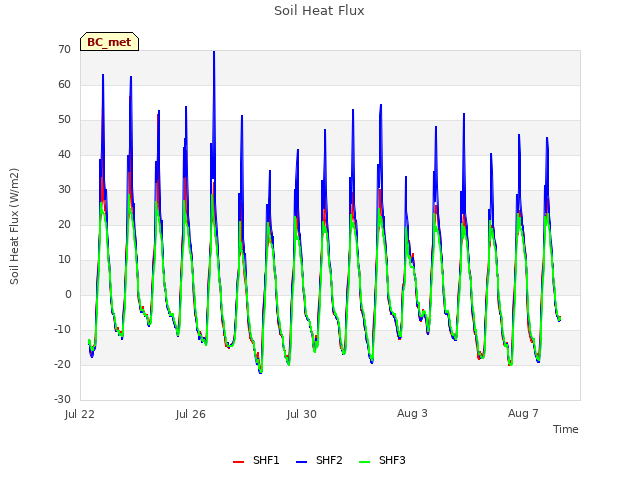Click the 30 y-axis tick label
This screenshot has height=480, width=640.
[64, 189]
